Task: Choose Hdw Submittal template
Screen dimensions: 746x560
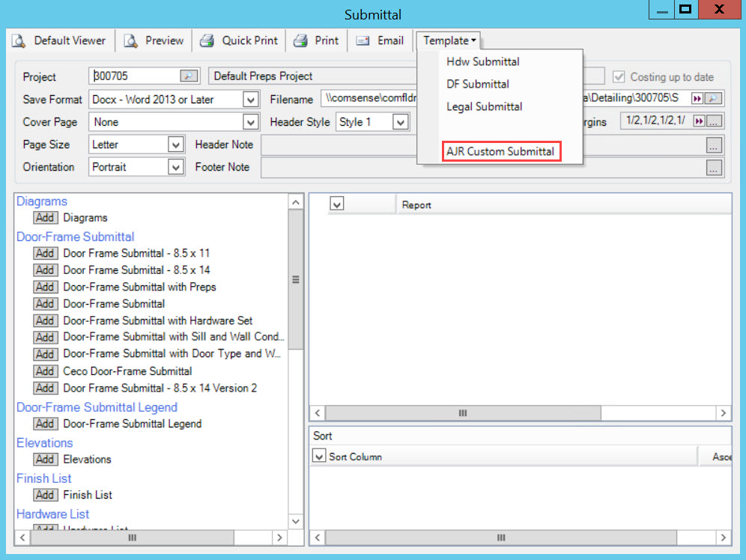Action: coord(482,62)
